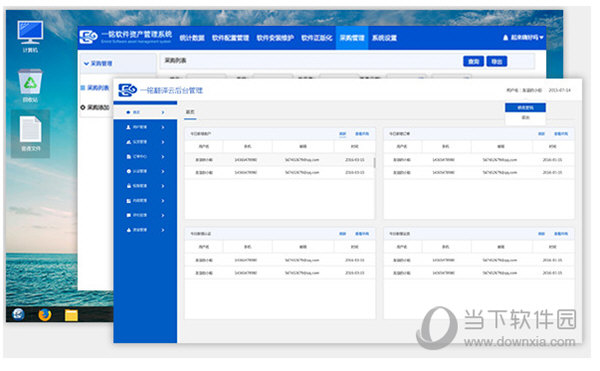
Task: Open the user dropdown arrow in back window header
Action: [x=541, y=37]
